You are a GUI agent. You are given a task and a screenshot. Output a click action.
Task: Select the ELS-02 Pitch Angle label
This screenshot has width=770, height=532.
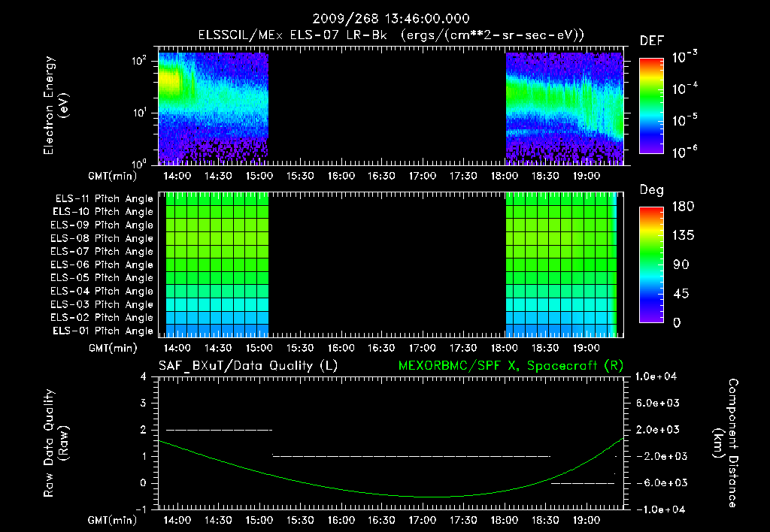102,318
